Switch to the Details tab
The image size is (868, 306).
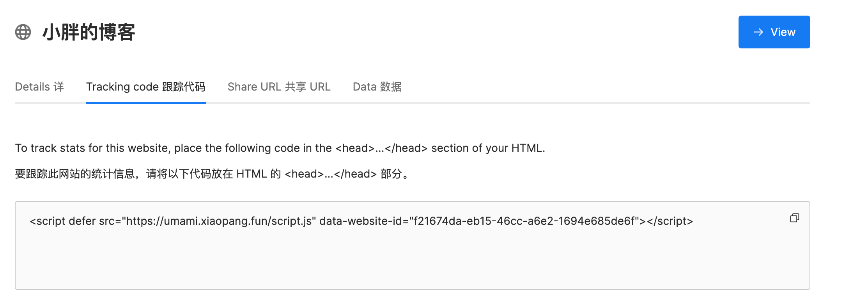tap(39, 87)
